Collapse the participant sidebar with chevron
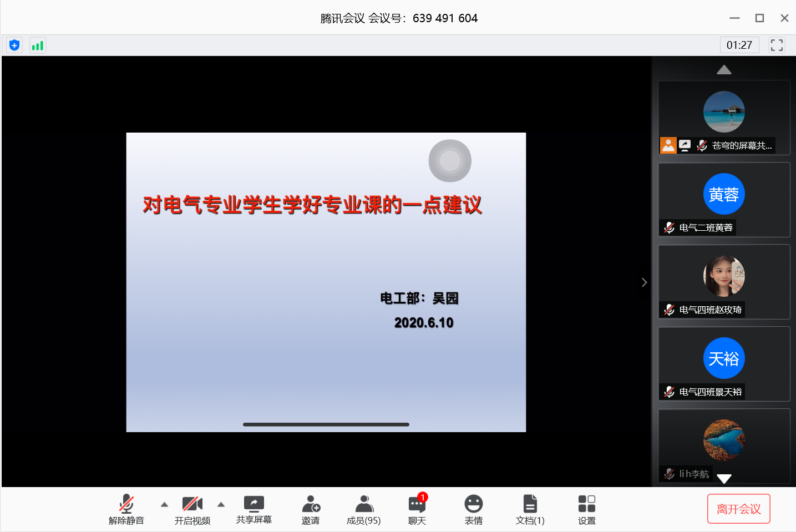 point(644,282)
